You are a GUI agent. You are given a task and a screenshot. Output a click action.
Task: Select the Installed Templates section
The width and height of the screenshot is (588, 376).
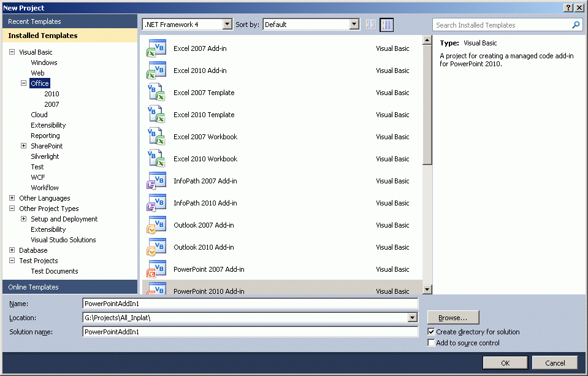pyautogui.click(x=70, y=36)
